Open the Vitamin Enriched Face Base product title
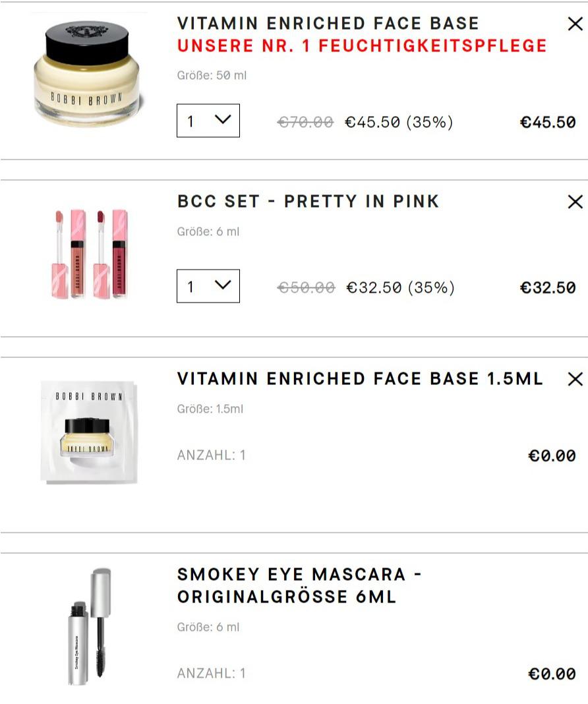588x704 pixels. [328, 23]
